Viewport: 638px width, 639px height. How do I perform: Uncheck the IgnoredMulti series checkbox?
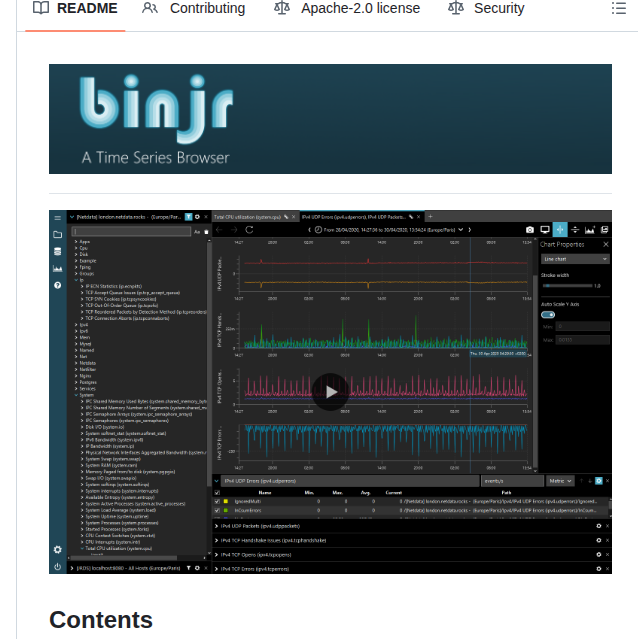(217, 502)
